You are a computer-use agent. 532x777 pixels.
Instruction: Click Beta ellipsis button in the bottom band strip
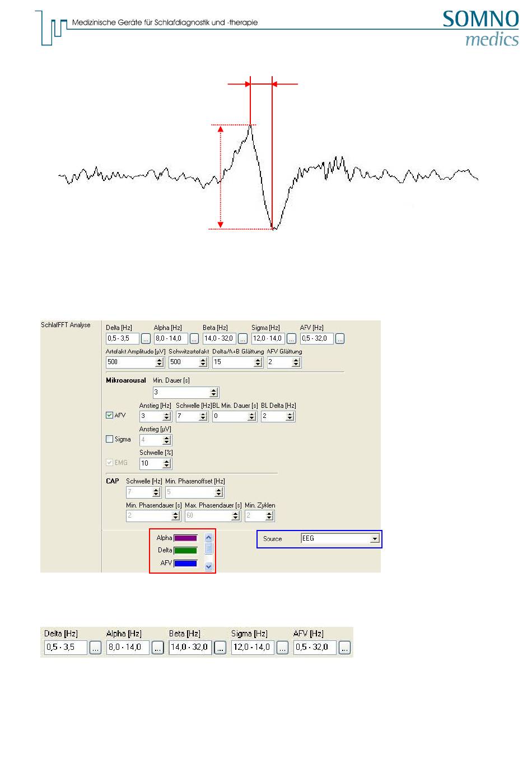[x=220, y=648]
